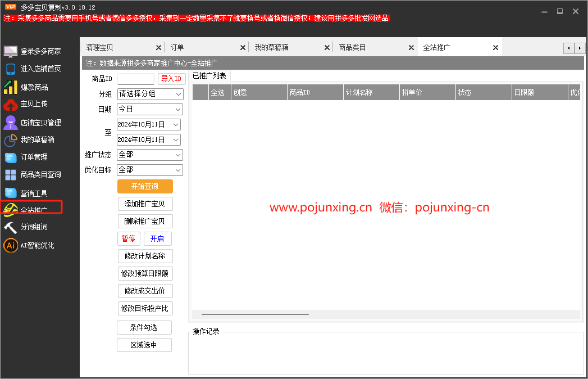Image resolution: width=588 pixels, height=379 pixels.
Task: Open the end date picker below 至
Action: pos(149,139)
